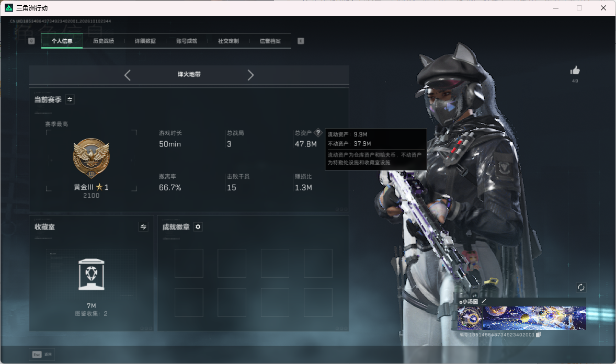
Task: Click the Esc 返回 button
Action: click(x=42, y=355)
